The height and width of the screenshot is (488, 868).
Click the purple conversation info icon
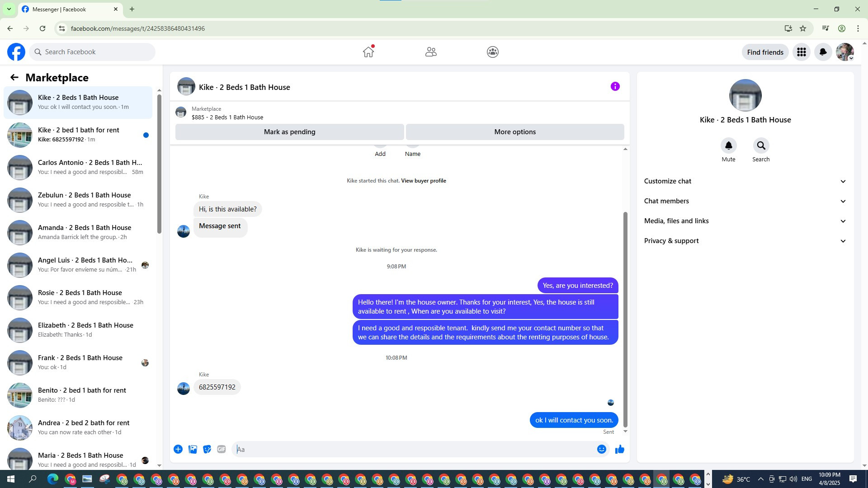point(615,86)
